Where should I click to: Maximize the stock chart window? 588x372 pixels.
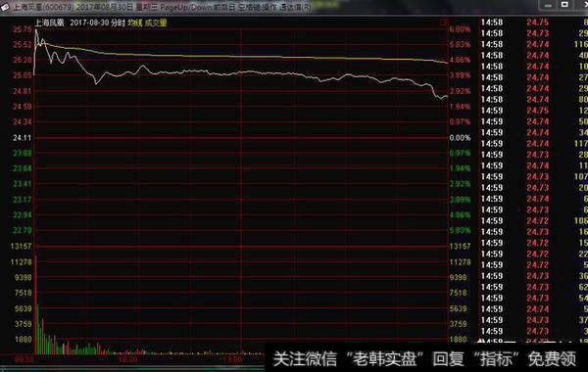pyautogui.click(x=564, y=5)
